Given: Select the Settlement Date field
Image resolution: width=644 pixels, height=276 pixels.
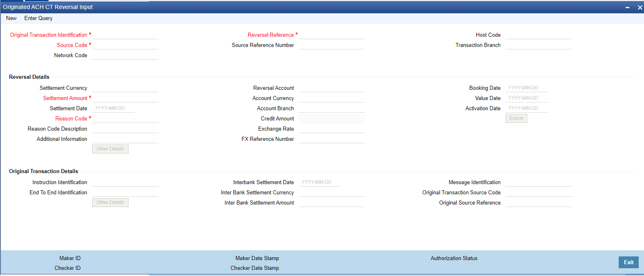Looking at the screenshot, I should pyautogui.click(x=113, y=108).
